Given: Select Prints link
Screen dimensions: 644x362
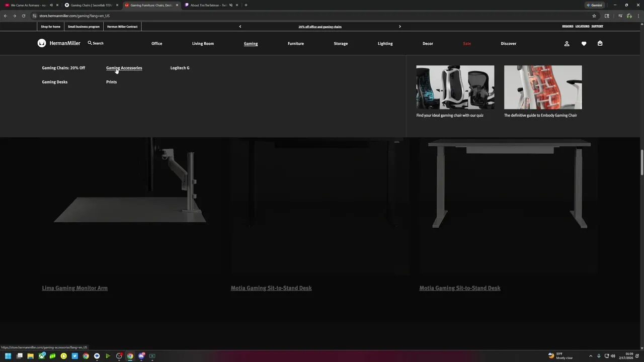Looking at the screenshot, I should 111,82.
